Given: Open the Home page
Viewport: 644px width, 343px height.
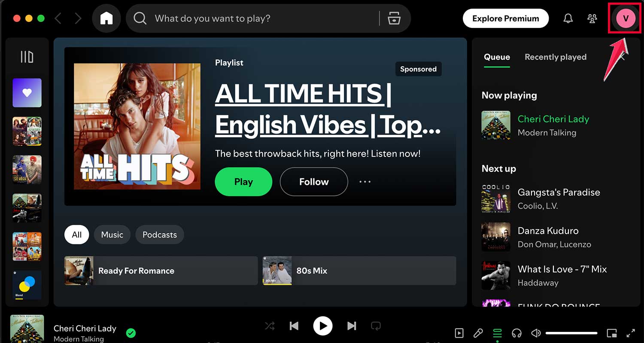Looking at the screenshot, I should pos(106,18).
